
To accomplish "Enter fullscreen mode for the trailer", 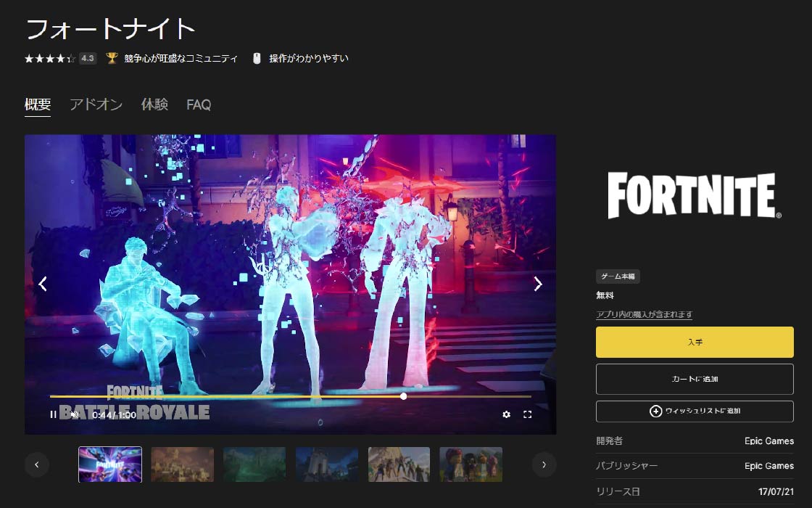I will 527,414.
